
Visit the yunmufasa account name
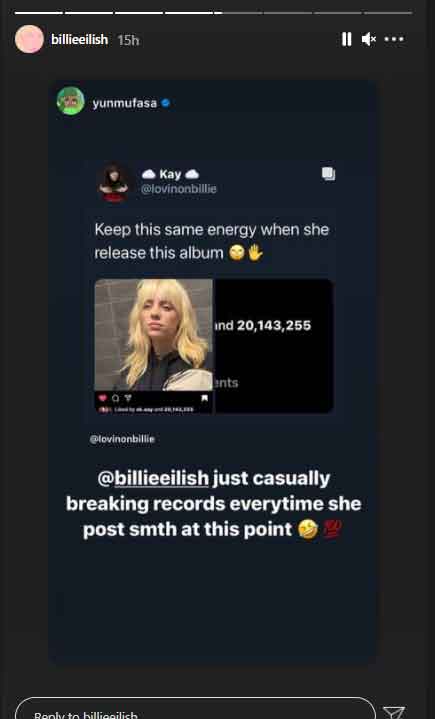[x=125, y=103]
